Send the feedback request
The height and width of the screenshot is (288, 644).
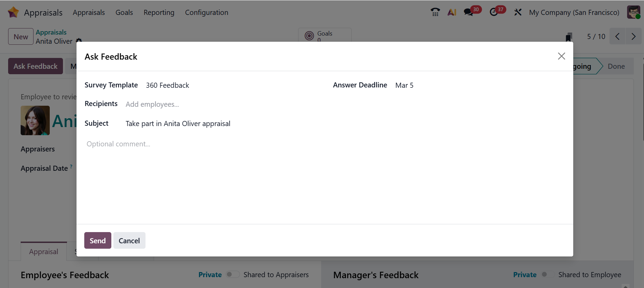(97, 241)
